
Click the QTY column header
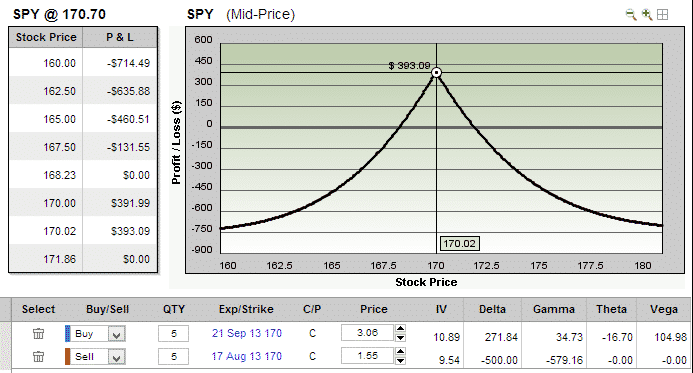point(174,309)
